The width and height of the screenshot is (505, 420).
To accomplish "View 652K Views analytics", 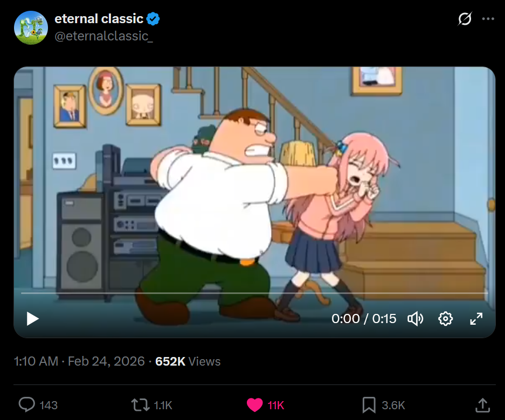I will 188,361.
